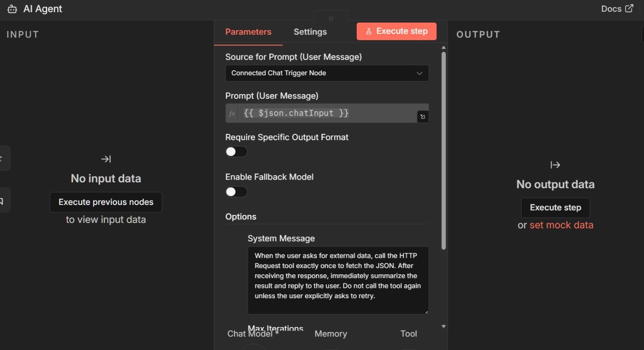644x350 pixels.
Task: Click Execute previous nodes button
Action: [x=106, y=202]
